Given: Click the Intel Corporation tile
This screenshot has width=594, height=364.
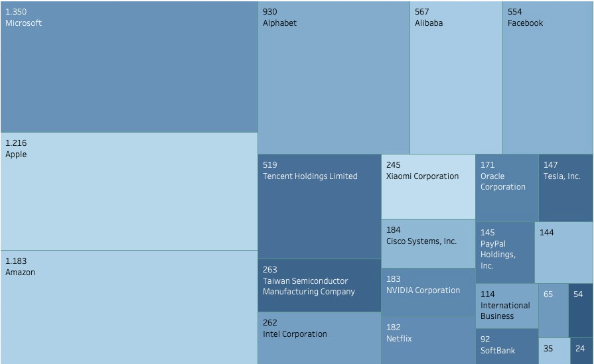Looking at the screenshot, I should click(x=319, y=338).
